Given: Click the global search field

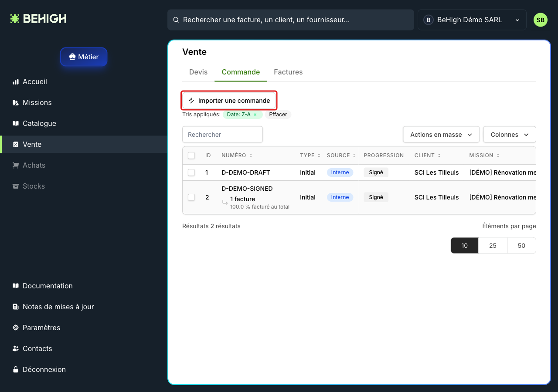Looking at the screenshot, I should (x=291, y=20).
